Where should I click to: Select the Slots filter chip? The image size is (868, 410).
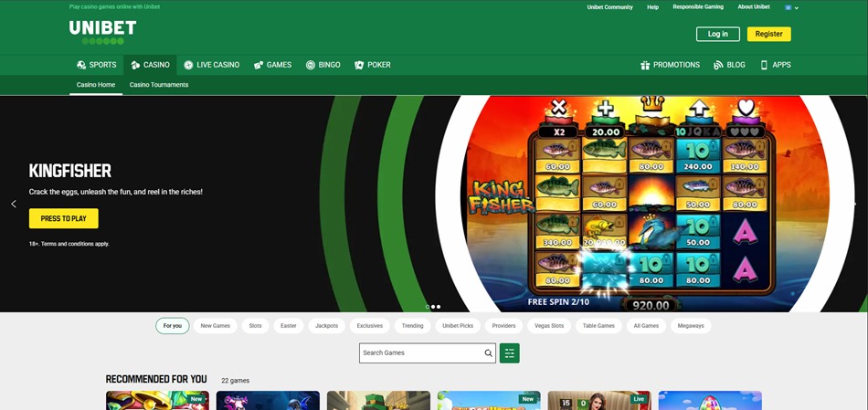coord(255,326)
